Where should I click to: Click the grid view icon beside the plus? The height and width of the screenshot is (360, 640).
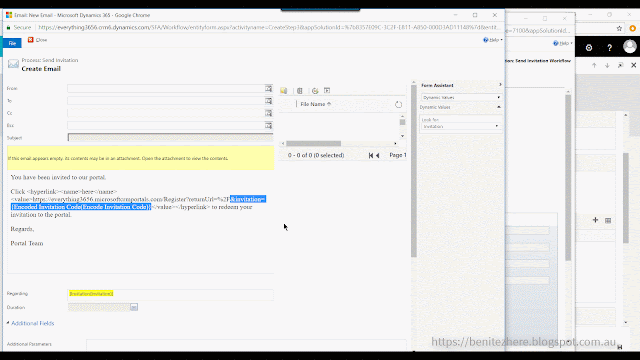tap(608, 220)
